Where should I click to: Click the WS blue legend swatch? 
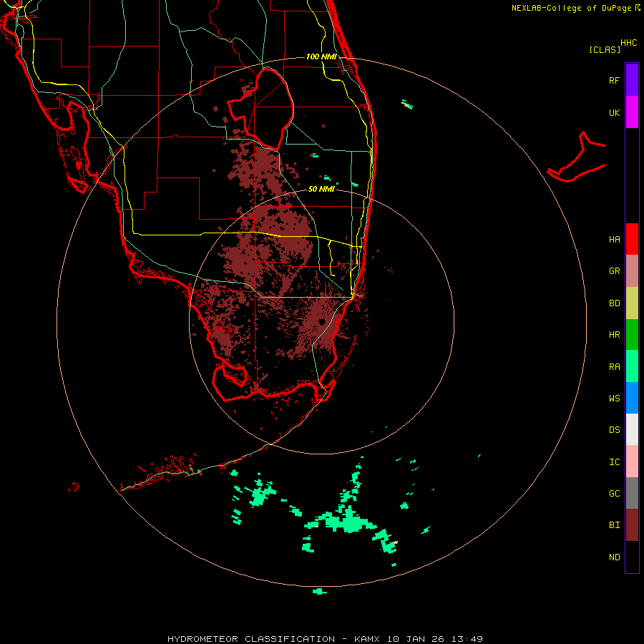[x=632, y=398]
